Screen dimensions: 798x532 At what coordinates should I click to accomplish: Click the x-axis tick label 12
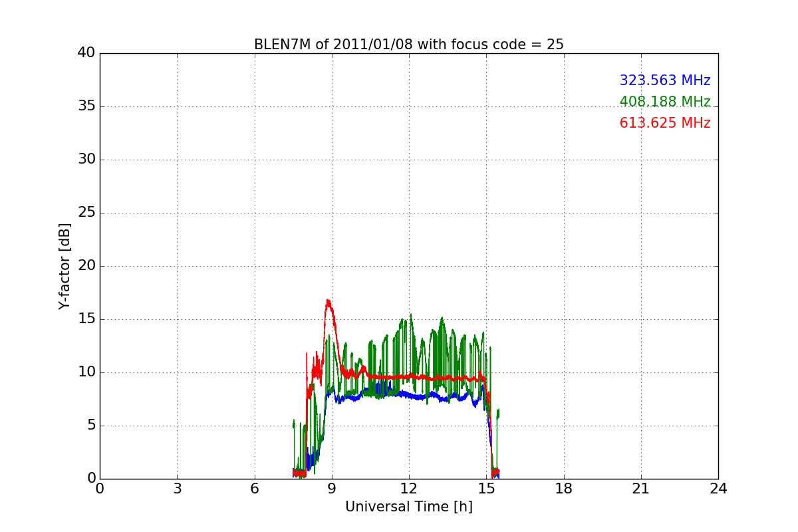(408, 489)
